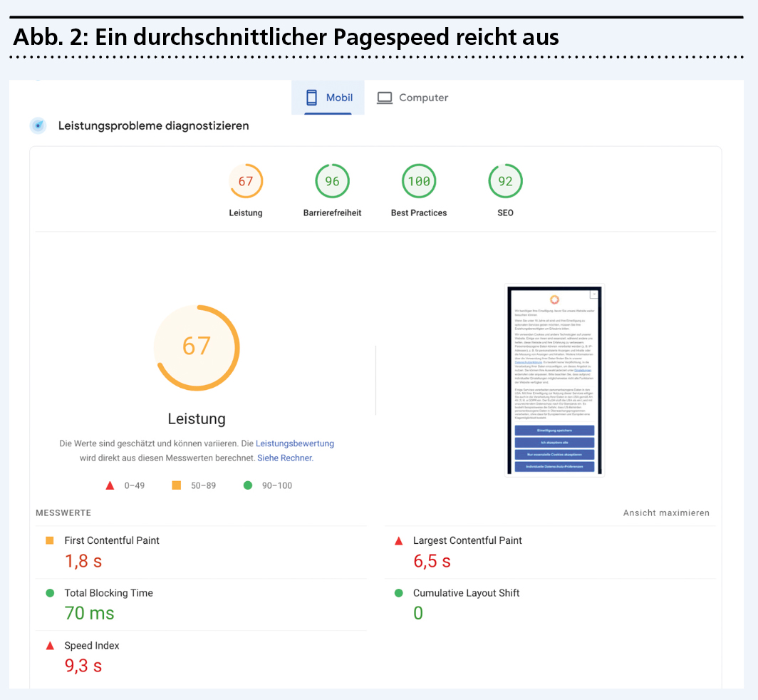Click the mobile phone icon in the Mobil tab
Image resolution: width=758 pixels, height=700 pixels.
coord(311,98)
